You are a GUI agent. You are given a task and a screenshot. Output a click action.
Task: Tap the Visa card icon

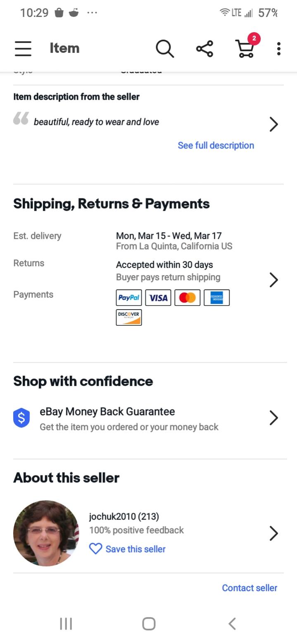pos(158,298)
